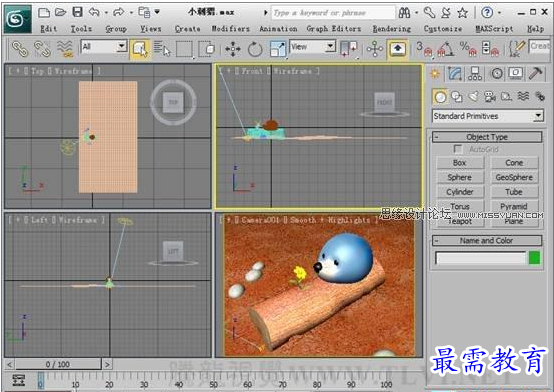This screenshot has width=554, height=392.
Task: Click the Select by Name icon
Action: (162, 49)
